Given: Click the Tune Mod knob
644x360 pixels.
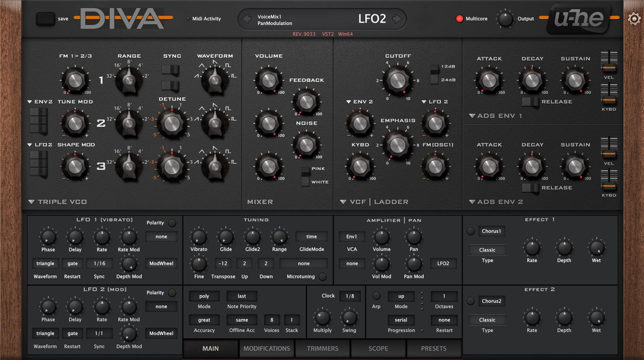Looking at the screenshot, I should pyautogui.click(x=75, y=123).
